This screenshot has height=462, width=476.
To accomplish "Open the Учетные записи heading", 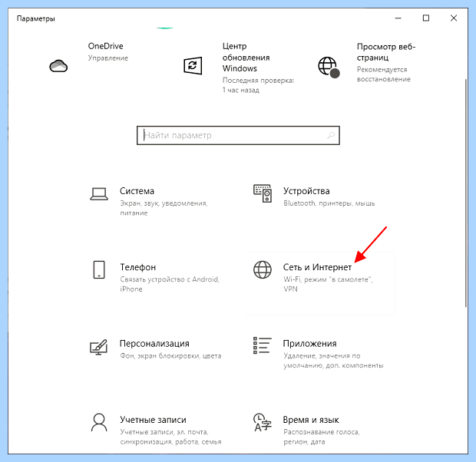I will [153, 420].
